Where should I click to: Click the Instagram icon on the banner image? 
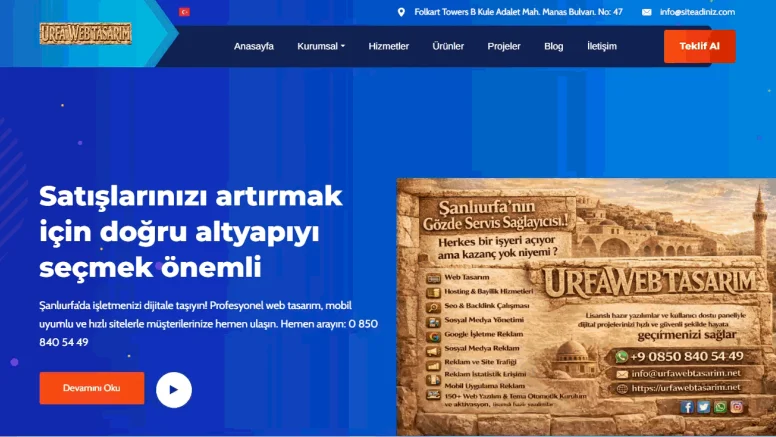coord(736,407)
